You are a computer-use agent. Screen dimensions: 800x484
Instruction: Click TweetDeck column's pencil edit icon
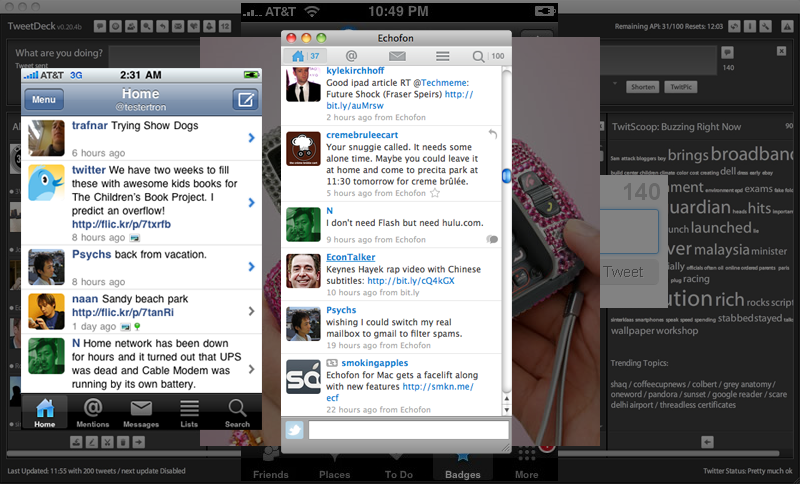coord(92,442)
